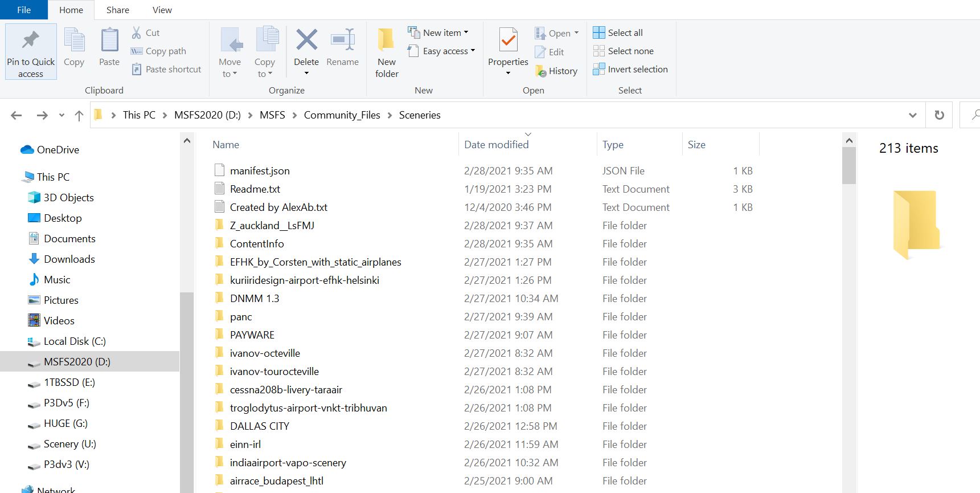Viewport: 980px width, 493px height.
Task: Click the search box
Action: pyautogui.click(x=970, y=115)
